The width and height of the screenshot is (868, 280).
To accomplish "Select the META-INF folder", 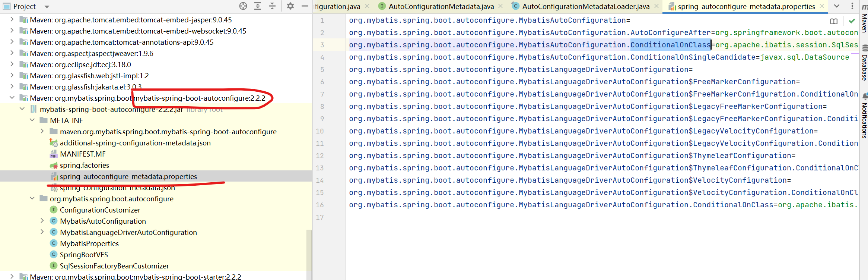I will pyautogui.click(x=66, y=120).
